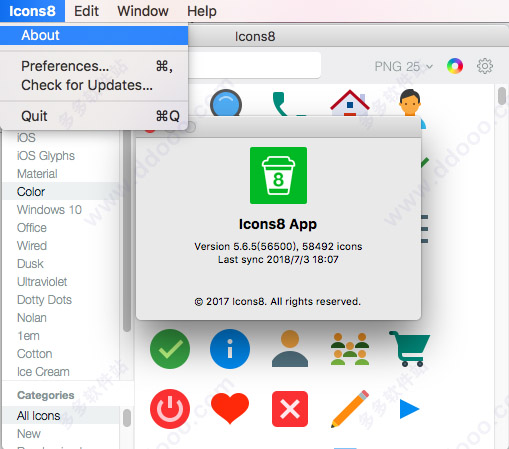Viewport: 509px width, 449px height.
Task: Click the Icons8 window title
Action: click(x=255, y=36)
